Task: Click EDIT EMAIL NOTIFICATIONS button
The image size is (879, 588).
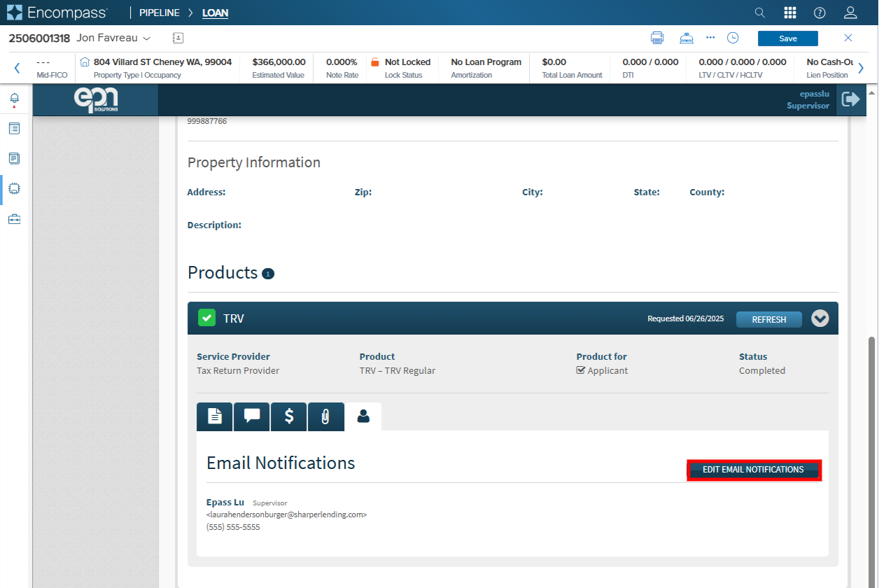Action: [753, 470]
